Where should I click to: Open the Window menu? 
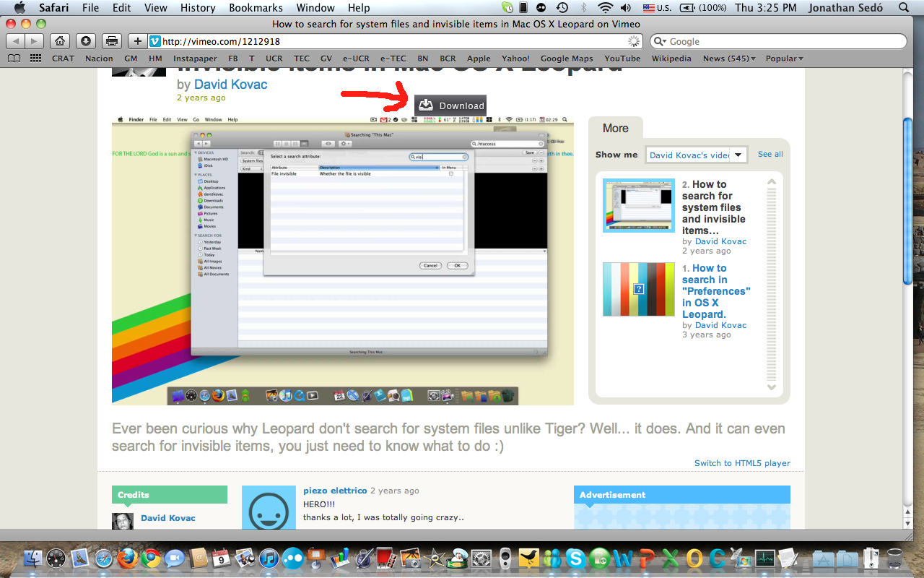315,8
